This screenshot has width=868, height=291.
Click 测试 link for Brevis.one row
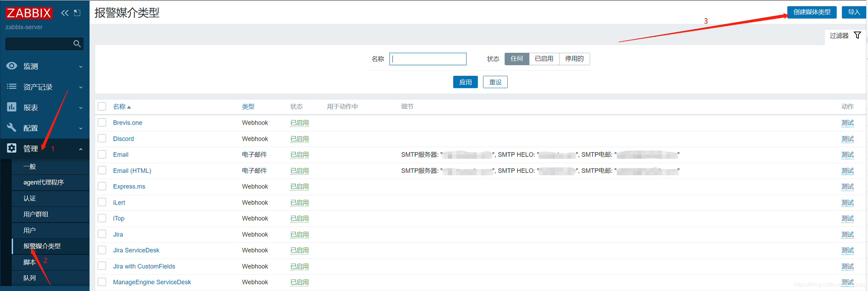point(847,123)
